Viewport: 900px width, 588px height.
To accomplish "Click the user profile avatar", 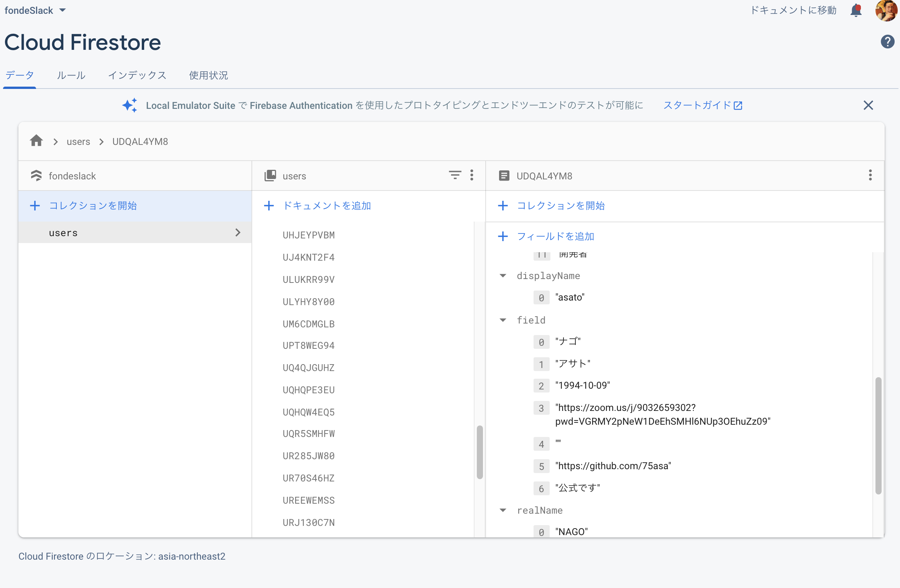I will [x=886, y=10].
